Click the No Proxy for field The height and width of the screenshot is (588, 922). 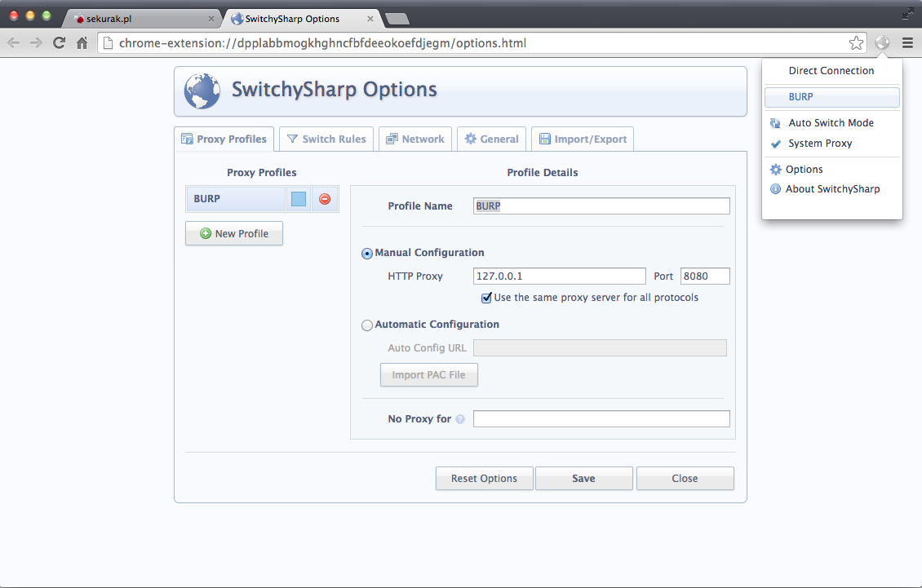pyautogui.click(x=601, y=418)
